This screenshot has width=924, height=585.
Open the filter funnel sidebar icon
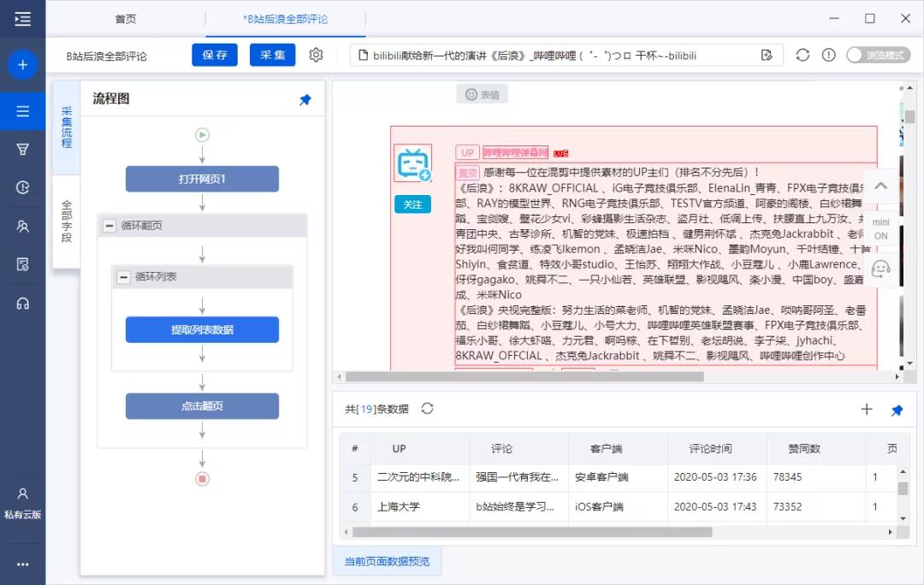pos(22,149)
